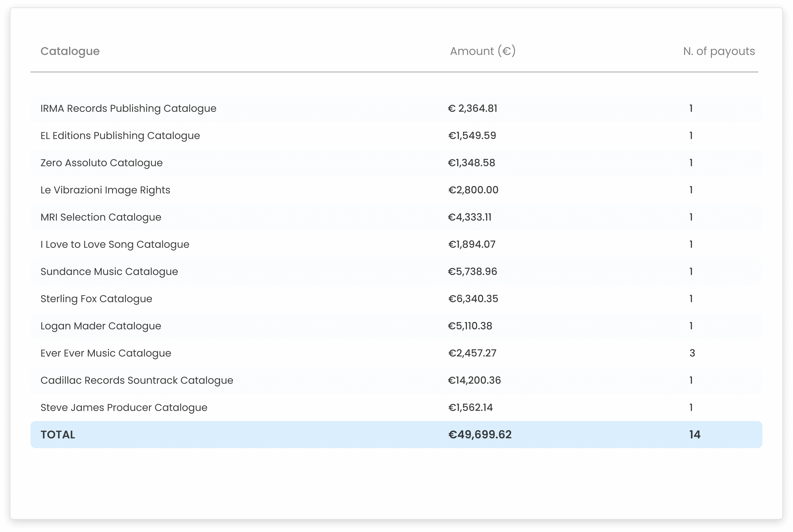Click total payouts value 14
Screen dimensions: 793x532
pos(695,435)
